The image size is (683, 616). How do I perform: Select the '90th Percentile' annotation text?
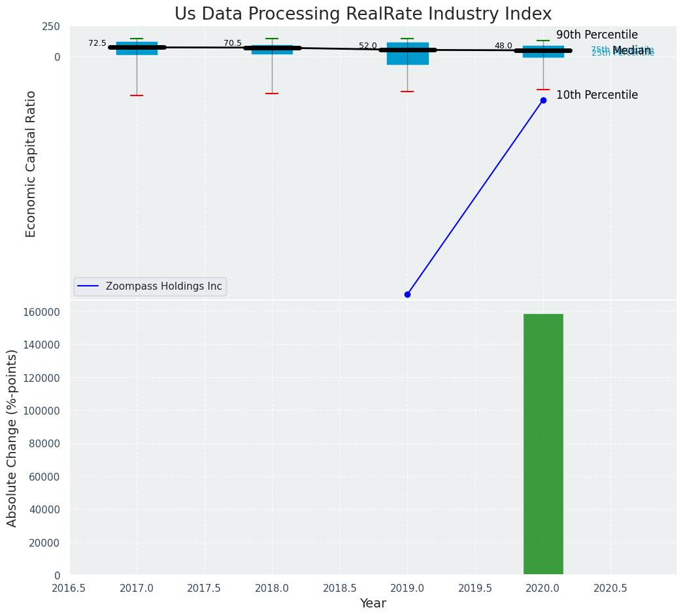pyautogui.click(x=597, y=35)
